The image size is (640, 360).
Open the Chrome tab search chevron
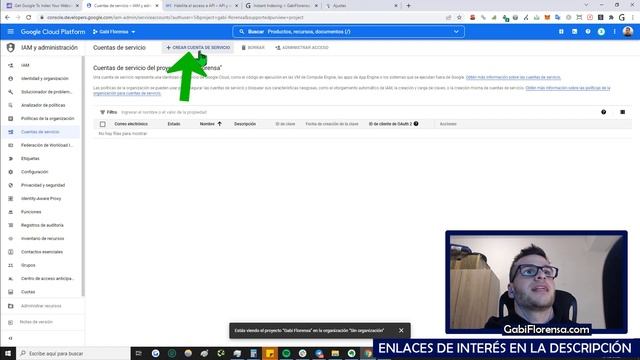586,5
